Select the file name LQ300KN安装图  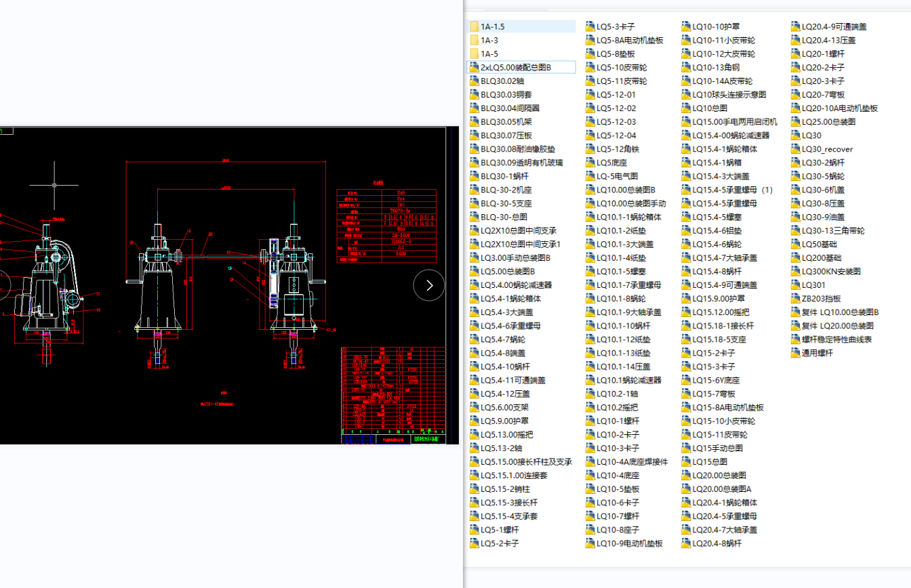click(832, 271)
